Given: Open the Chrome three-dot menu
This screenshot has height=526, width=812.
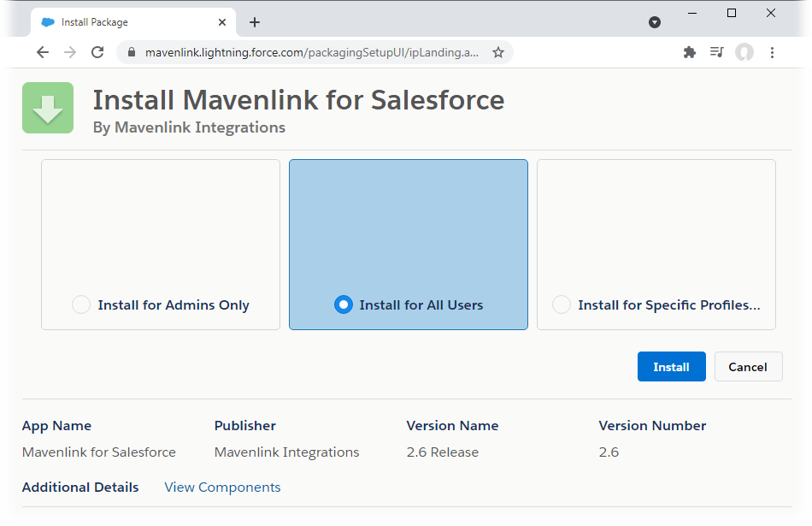Looking at the screenshot, I should pos(772,52).
